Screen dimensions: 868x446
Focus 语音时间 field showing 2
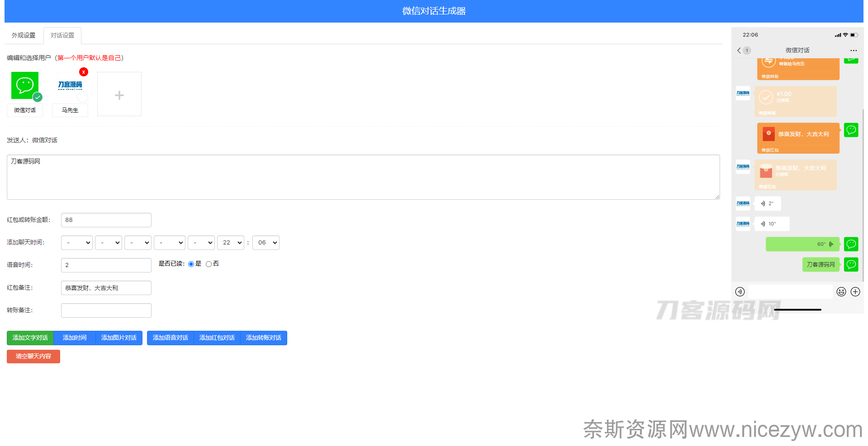106,265
